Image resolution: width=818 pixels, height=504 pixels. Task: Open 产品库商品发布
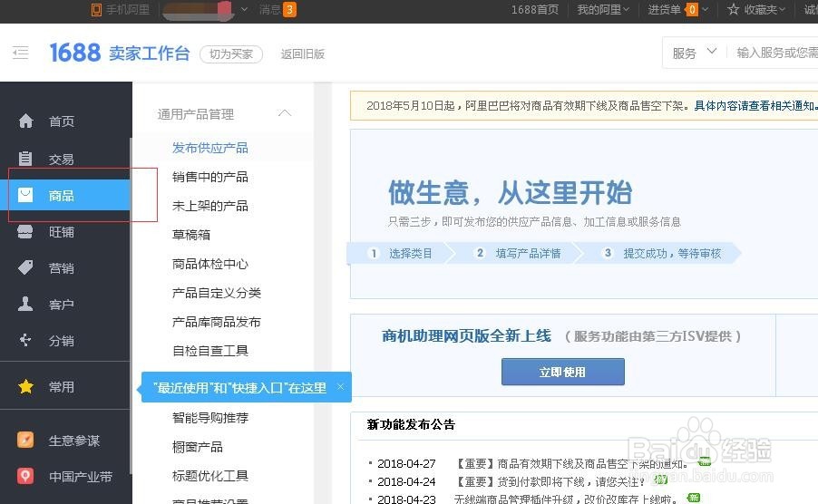click(x=217, y=322)
